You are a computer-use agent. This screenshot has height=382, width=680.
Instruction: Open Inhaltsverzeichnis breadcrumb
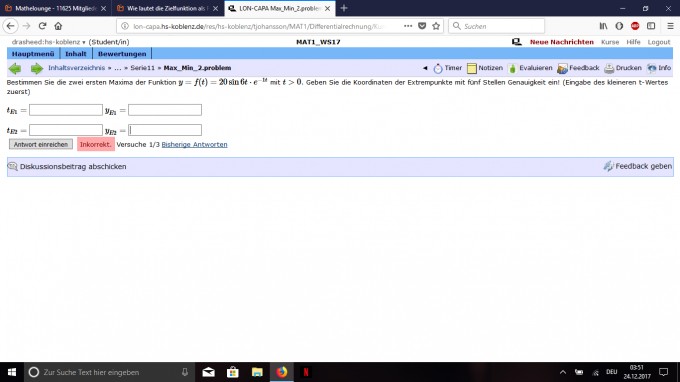[76, 68]
